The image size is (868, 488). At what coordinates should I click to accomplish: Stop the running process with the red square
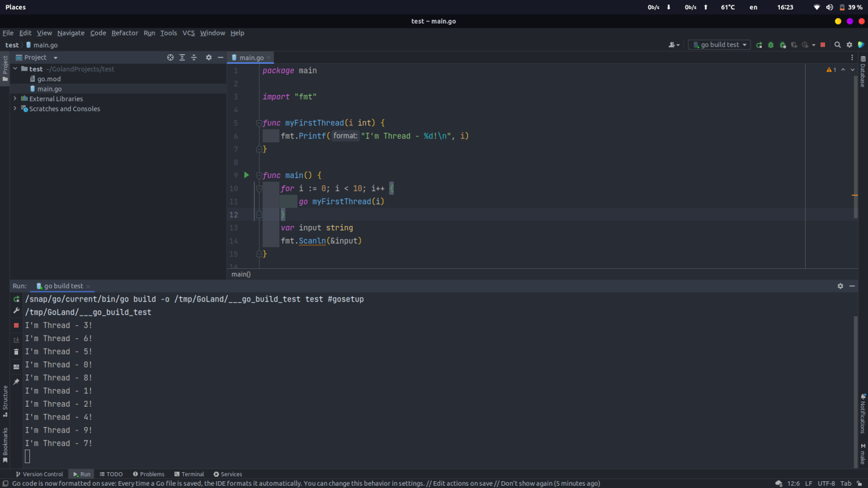823,45
